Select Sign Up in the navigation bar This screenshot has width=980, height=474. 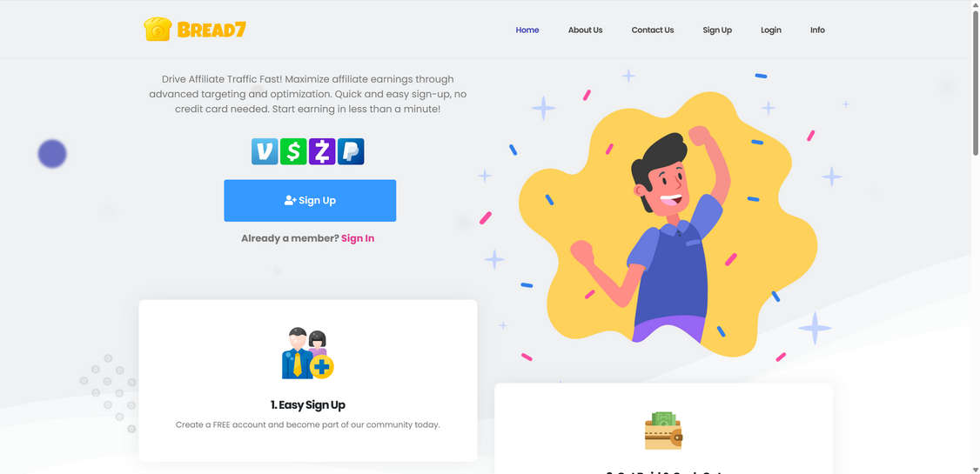(x=717, y=30)
